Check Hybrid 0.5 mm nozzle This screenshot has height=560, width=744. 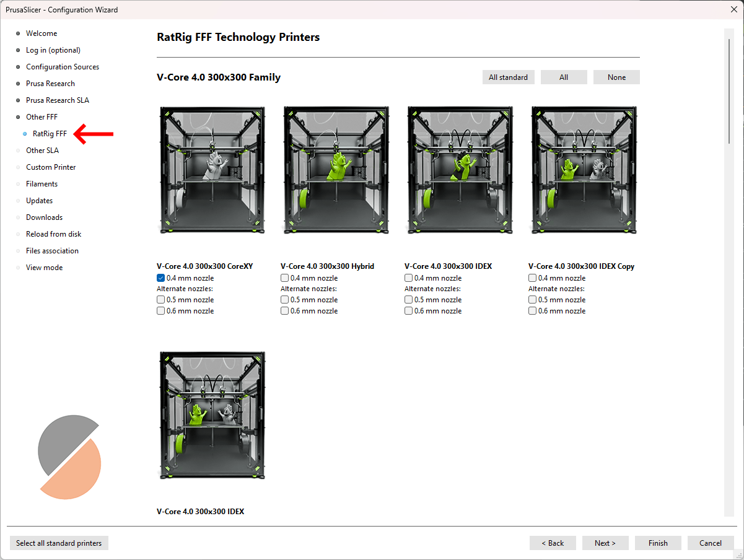285,300
